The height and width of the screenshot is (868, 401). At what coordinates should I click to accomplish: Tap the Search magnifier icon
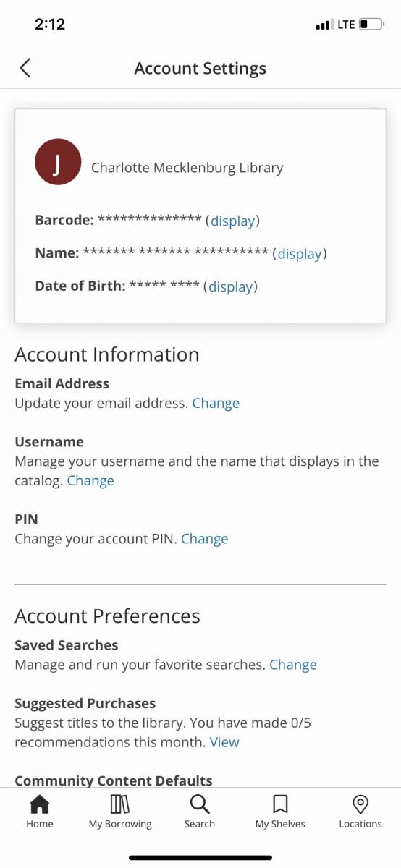(x=200, y=804)
